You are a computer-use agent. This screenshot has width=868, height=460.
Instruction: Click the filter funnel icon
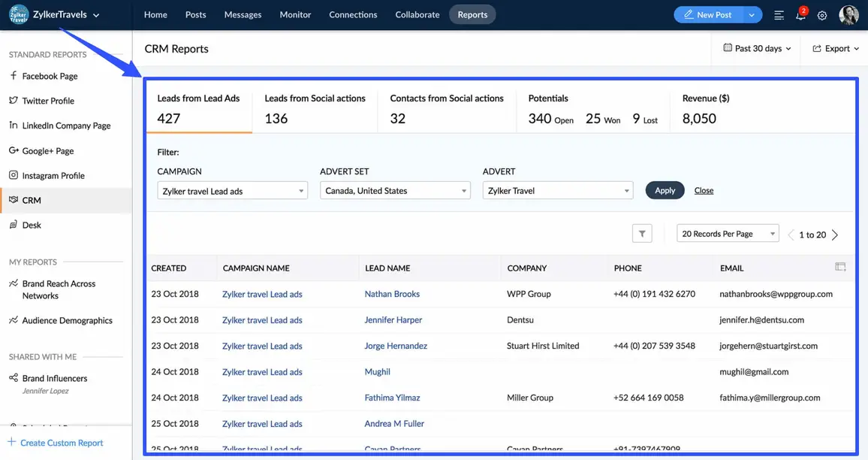coord(642,234)
